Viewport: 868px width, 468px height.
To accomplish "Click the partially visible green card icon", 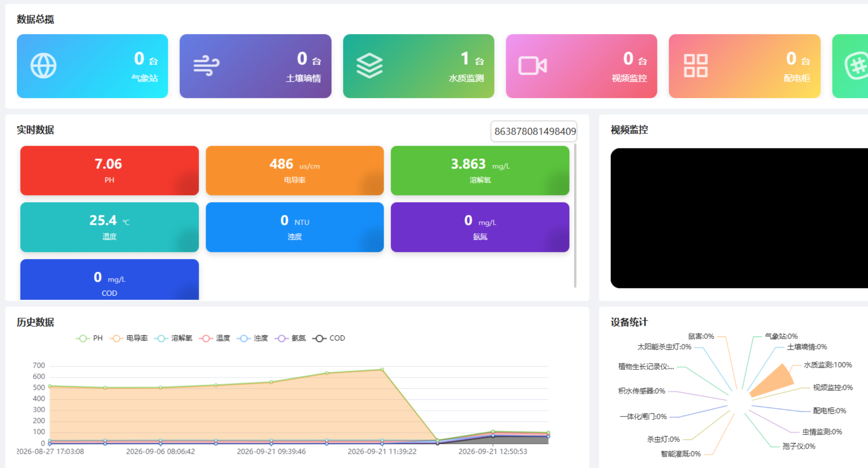I will pyautogui.click(x=856, y=66).
